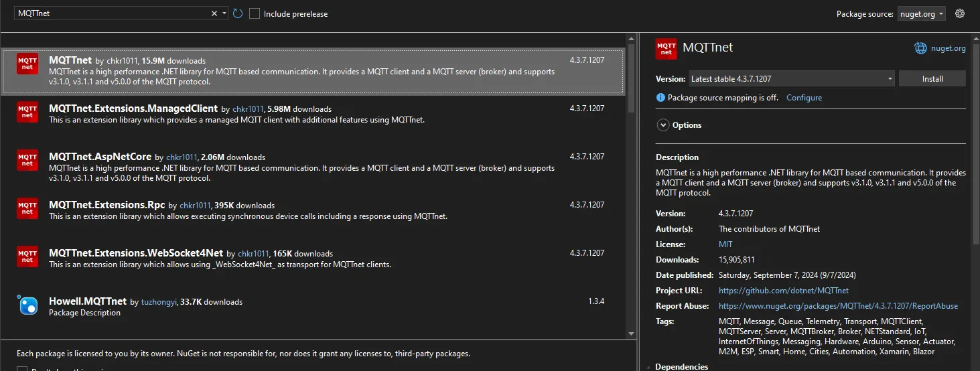This screenshot has height=371, width=980.
Task: Enable the Include prerelease checkbox
Action: coord(255,13)
